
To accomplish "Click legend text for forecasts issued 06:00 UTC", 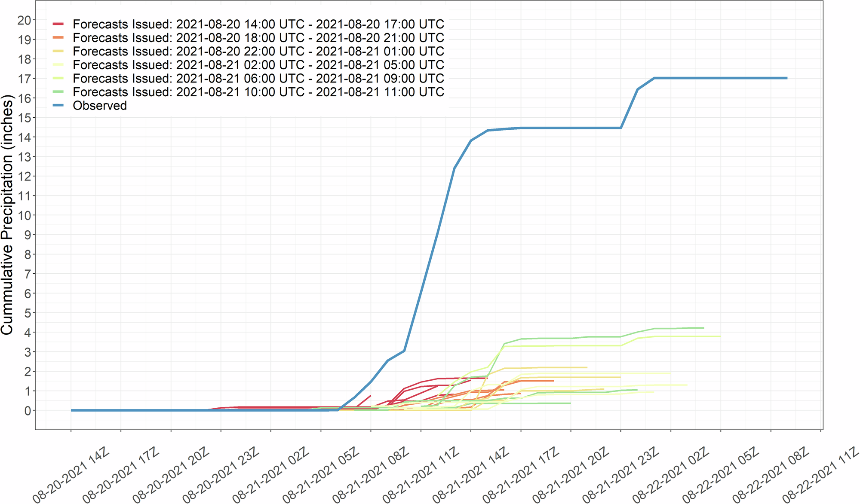I will click(258, 78).
